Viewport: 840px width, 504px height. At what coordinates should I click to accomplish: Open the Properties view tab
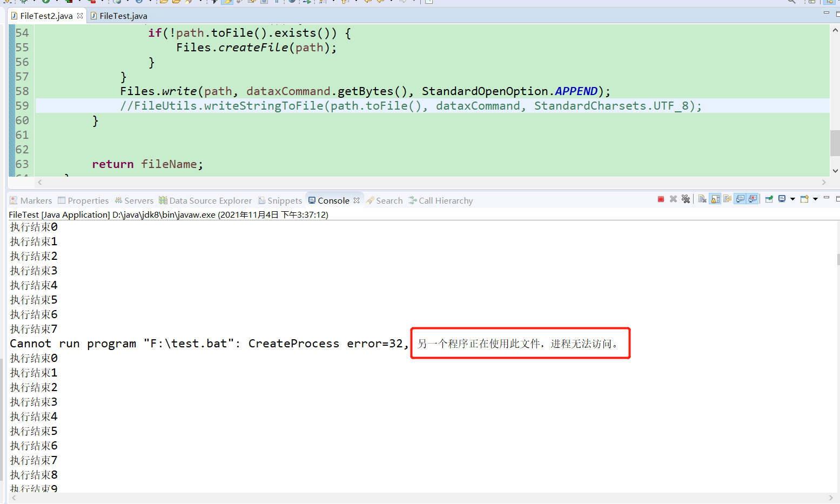[83, 200]
